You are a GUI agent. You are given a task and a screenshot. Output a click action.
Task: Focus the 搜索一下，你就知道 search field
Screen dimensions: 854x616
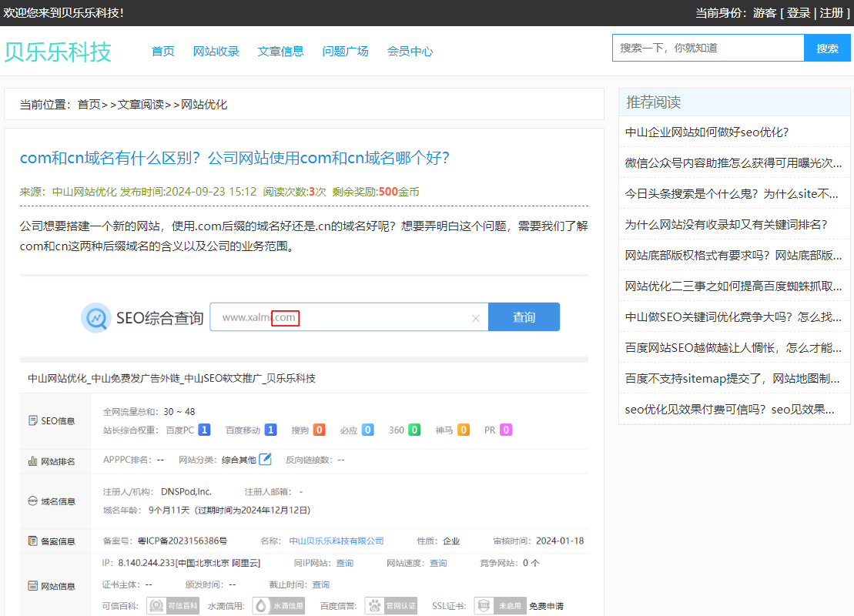[x=708, y=48]
